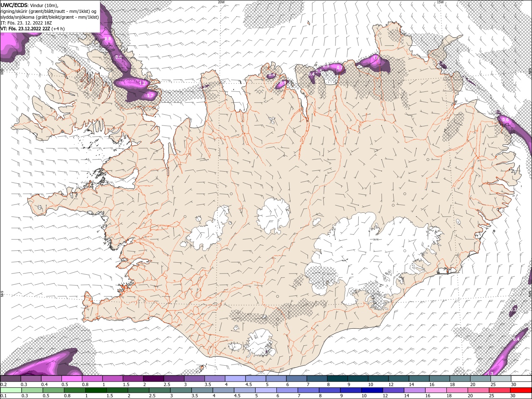This screenshot has width=532, height=399.
Task: Click the '0.9' snowfall value on the map
Action: tap(283, 83)
